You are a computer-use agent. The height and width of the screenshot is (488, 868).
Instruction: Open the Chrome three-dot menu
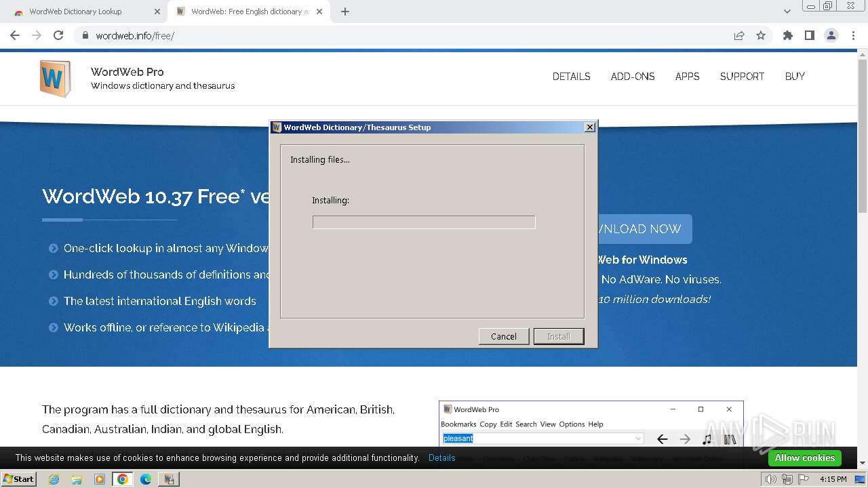[x=854, y=35]
